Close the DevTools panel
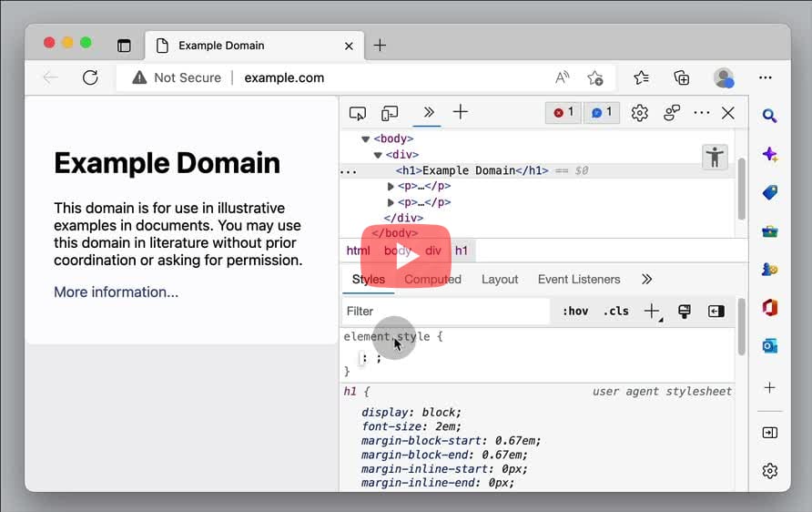The height and width of the screenshot is (512, 812). (x=727, y=112)
